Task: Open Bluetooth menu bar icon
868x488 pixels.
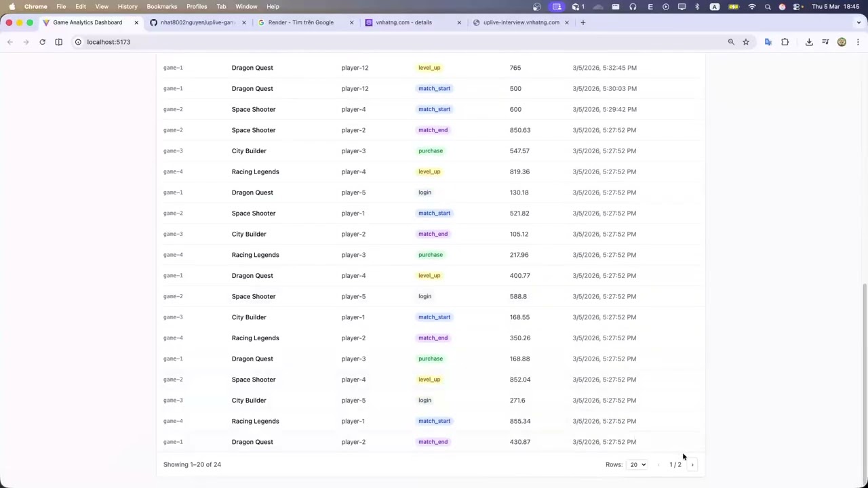Action: pos(697,7)
